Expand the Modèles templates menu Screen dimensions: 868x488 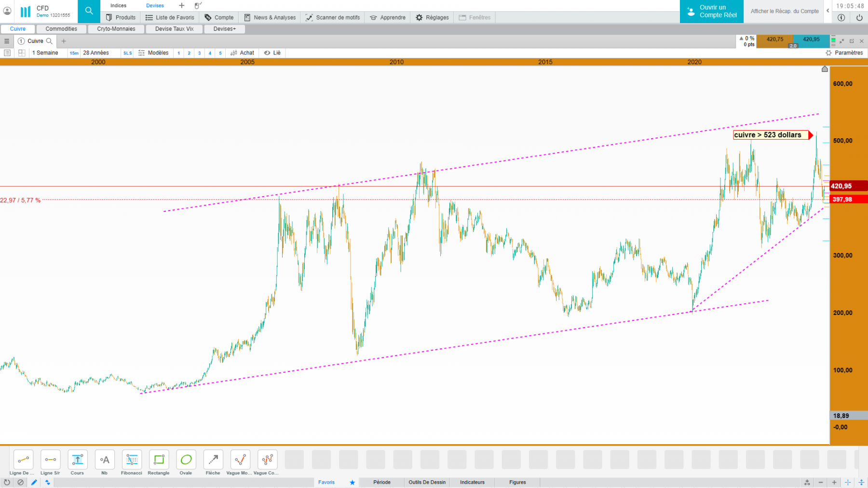pyautogui.click(x=153, y=53)
